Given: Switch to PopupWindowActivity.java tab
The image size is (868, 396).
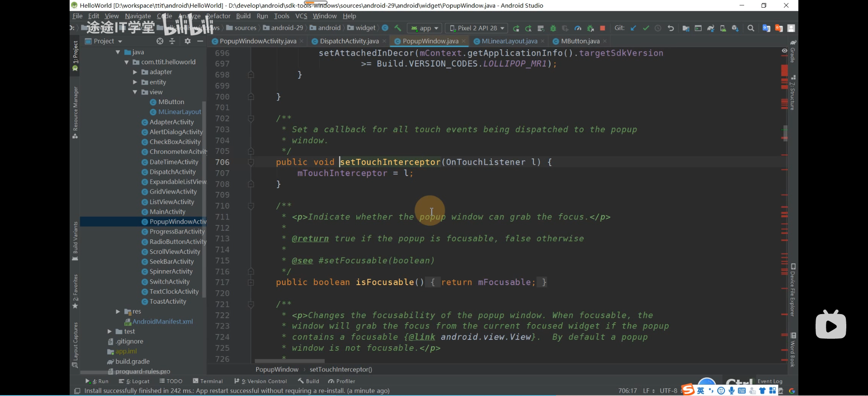Looking at the screenshot, I should point(258,41).
